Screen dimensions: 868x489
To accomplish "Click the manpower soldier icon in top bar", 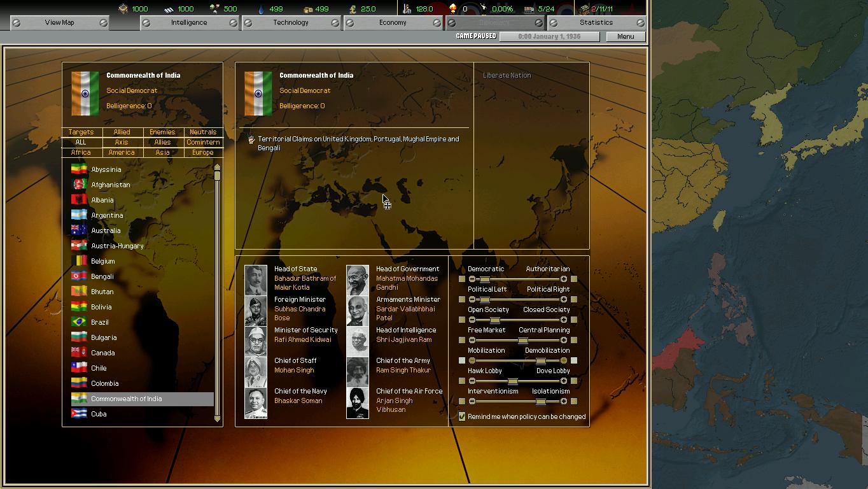I will [x=407, y=9].
